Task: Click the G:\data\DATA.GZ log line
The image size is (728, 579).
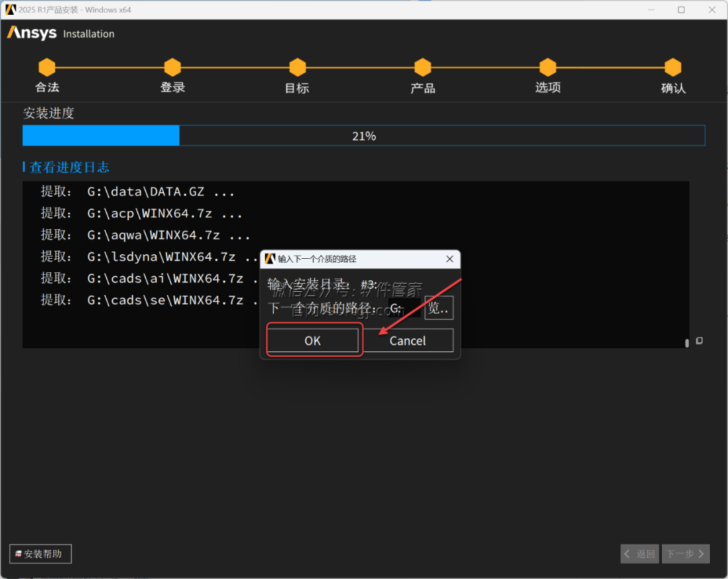Action: [x=138, y=191]
